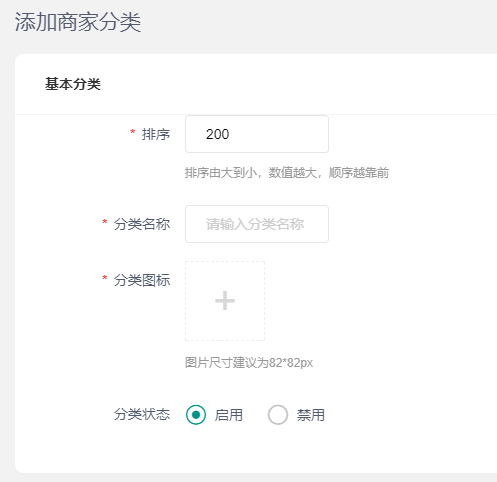Click the 分类状态 field label
Viewport: 497px width, 482px height.
coord(142,414)
